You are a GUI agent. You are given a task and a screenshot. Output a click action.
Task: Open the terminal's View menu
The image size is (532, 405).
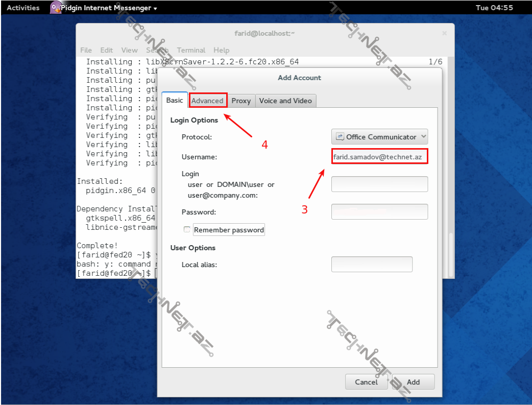coord(129,50)
